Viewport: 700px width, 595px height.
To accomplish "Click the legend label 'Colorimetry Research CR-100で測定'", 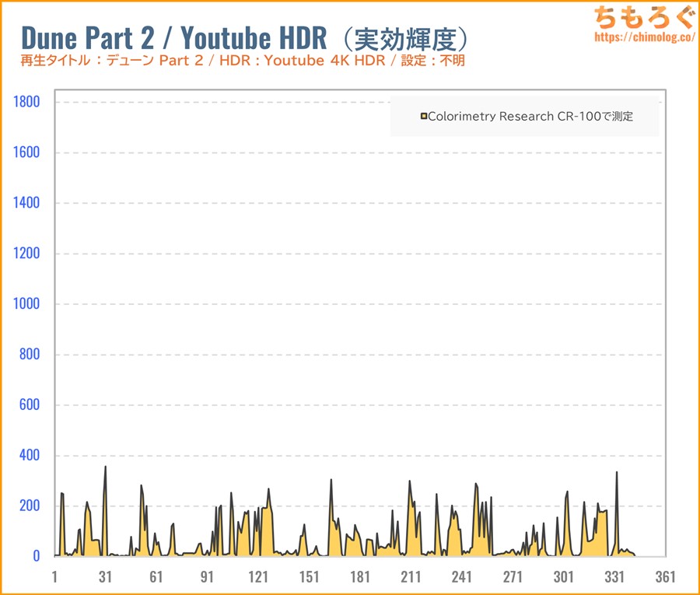I will [x=530, y=117].
